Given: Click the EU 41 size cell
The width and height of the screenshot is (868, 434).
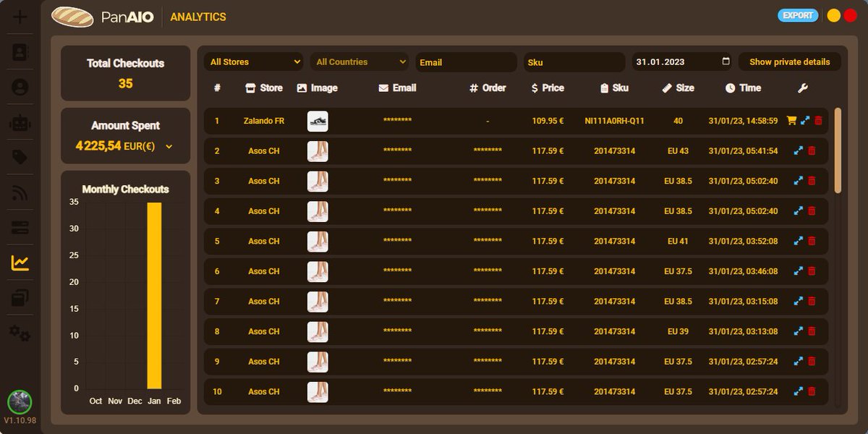Looking at the screenshot, I should click(678, 241).
